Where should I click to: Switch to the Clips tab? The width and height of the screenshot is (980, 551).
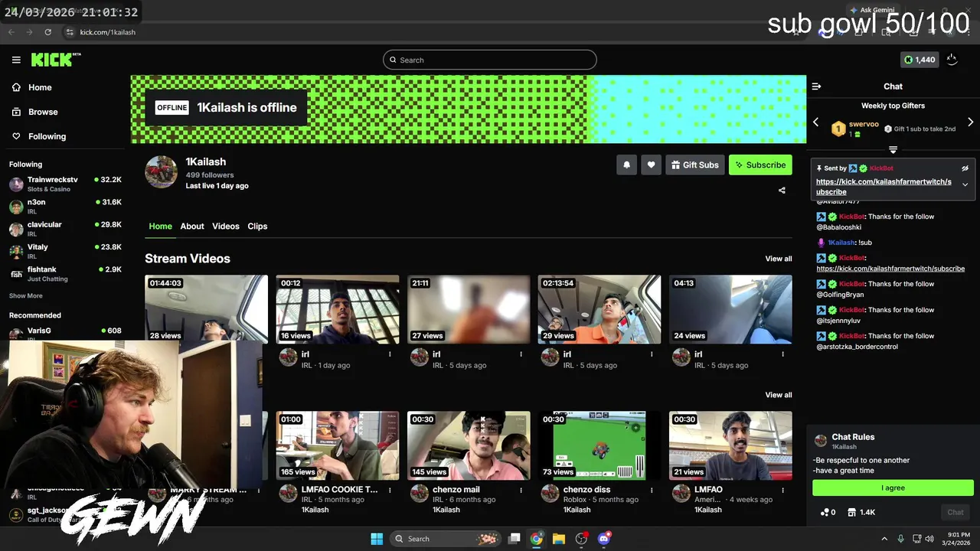point(257,227)
